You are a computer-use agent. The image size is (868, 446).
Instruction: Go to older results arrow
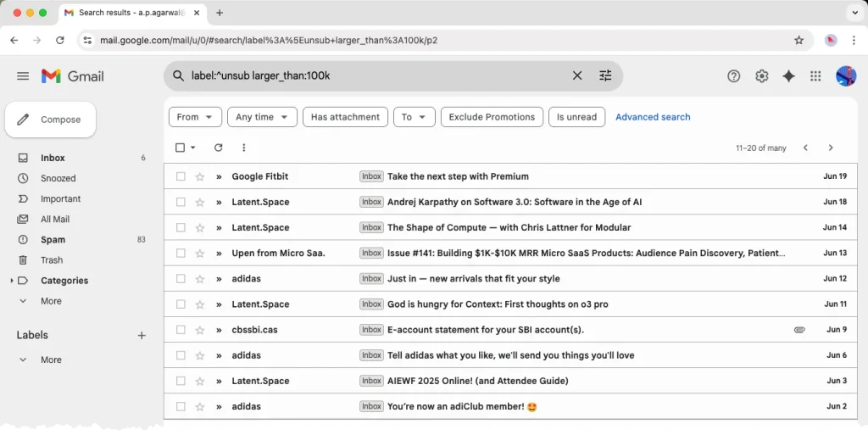[x=831, y=148]
